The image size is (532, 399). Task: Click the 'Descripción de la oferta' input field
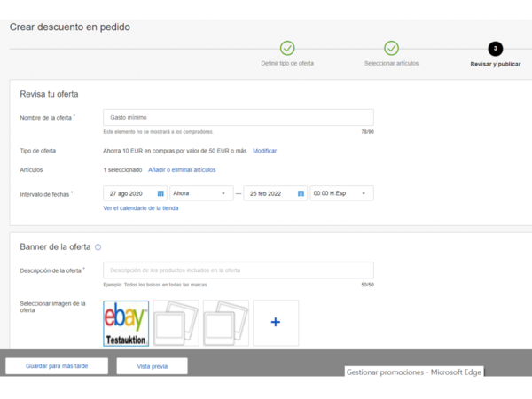pos(239,270)
